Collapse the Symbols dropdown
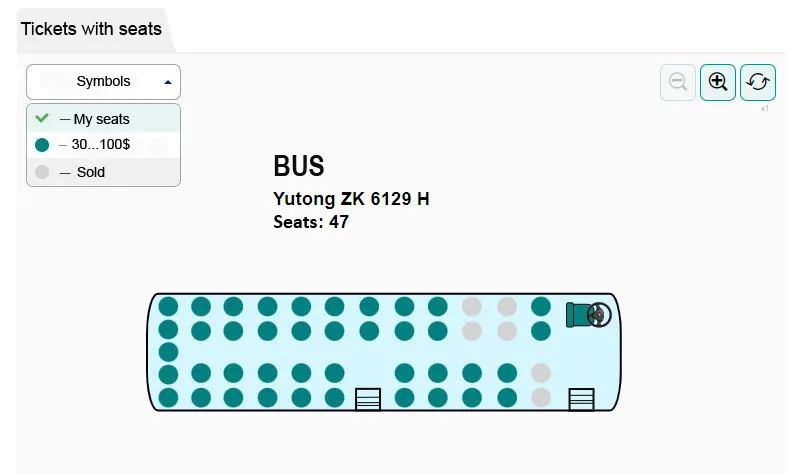 coord(103,82)
